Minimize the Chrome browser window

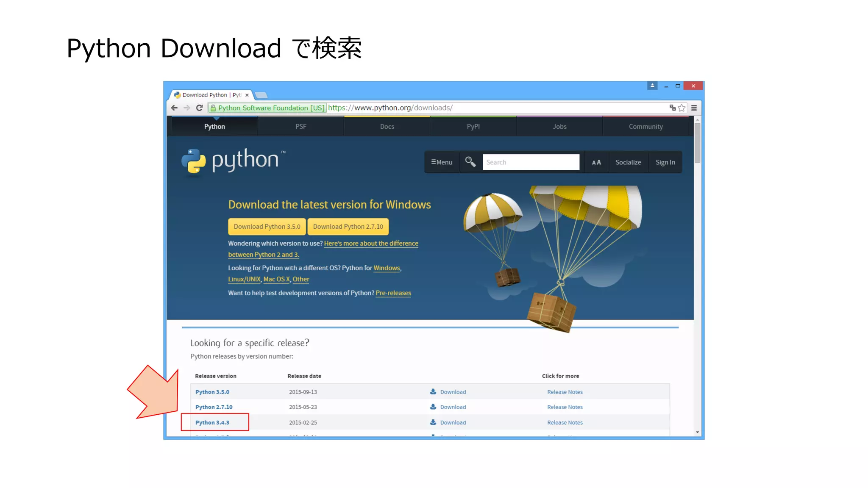pos(666,86)
